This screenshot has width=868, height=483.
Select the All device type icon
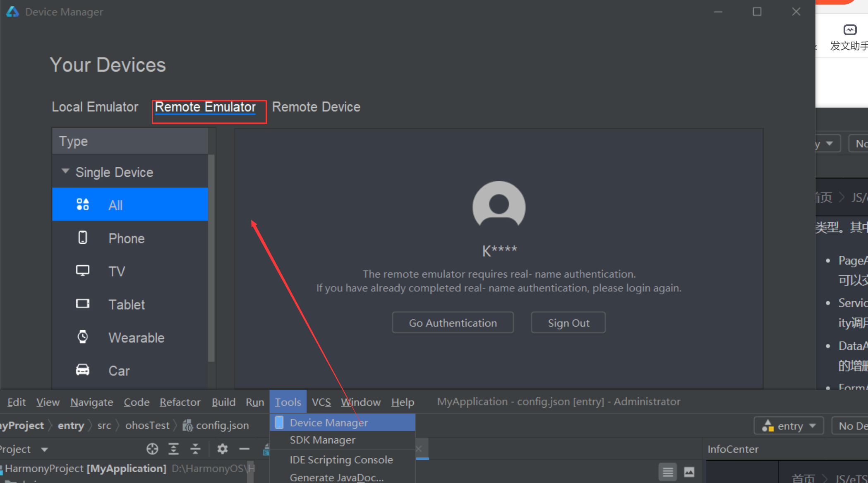83,204
